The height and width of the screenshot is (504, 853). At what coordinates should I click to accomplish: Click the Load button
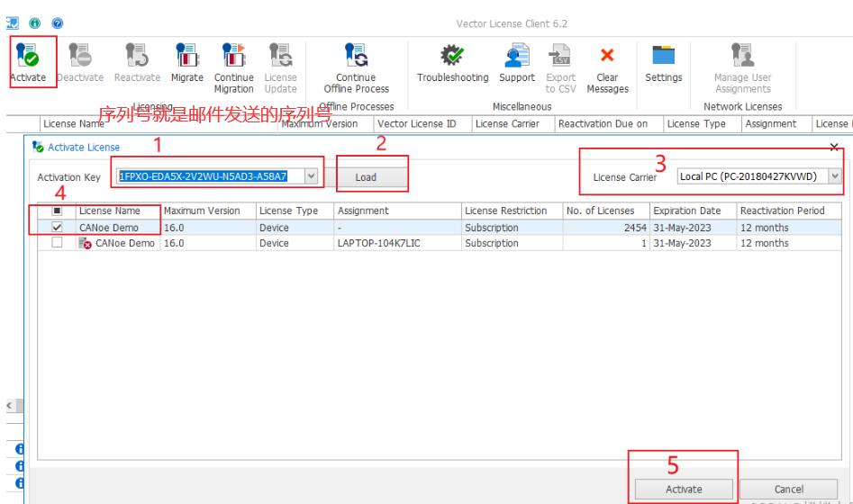pyautogui.click(x=366, y=177)
